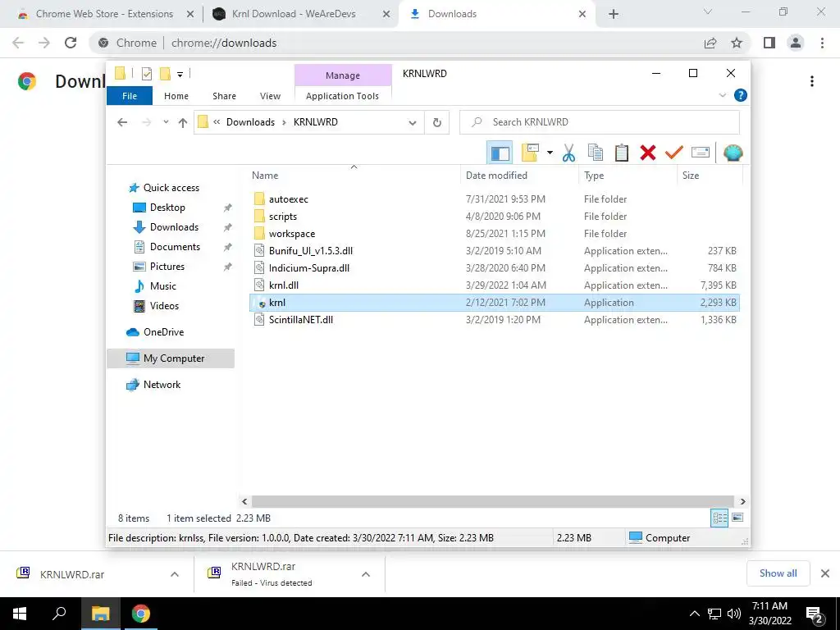Image resolution: width=840 pixels, height=630 pixels.
Task: Bookmark this page with star icon
Action: tap(737, 43)
